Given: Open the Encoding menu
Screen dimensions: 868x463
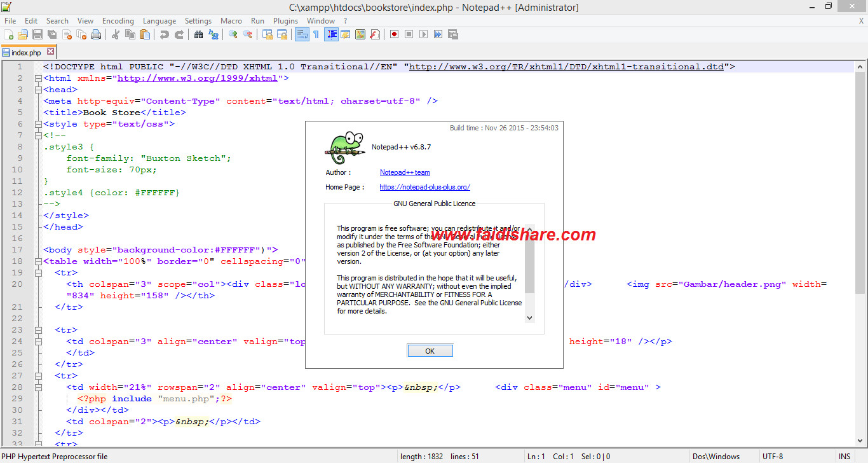Looking at the screenshot, I should tap(118, 20).
